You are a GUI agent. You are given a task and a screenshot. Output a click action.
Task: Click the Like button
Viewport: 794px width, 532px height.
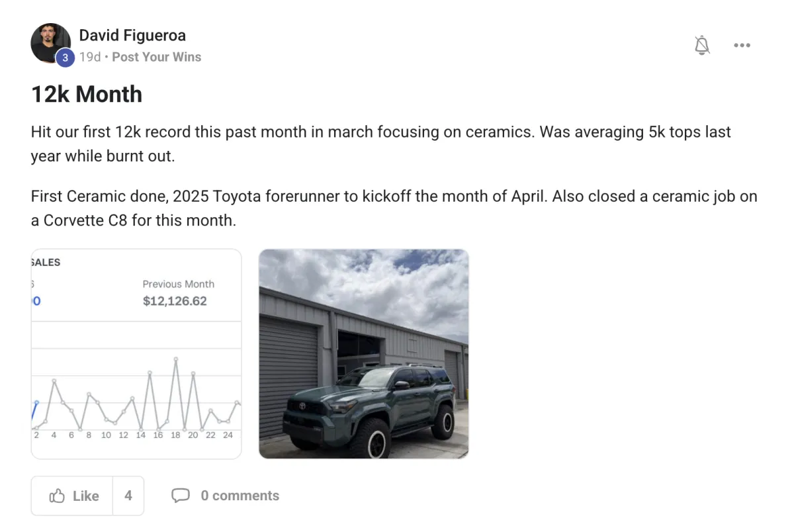pyautogui.click(x=72, y=496)
